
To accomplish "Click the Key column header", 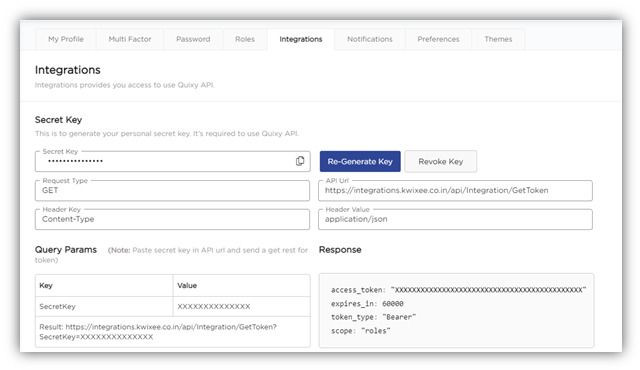I will 104,286.
